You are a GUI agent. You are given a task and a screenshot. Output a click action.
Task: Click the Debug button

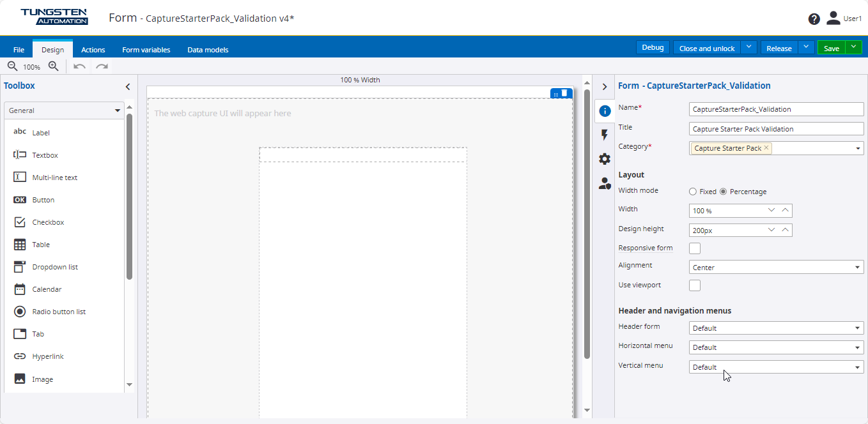(653, 48)
